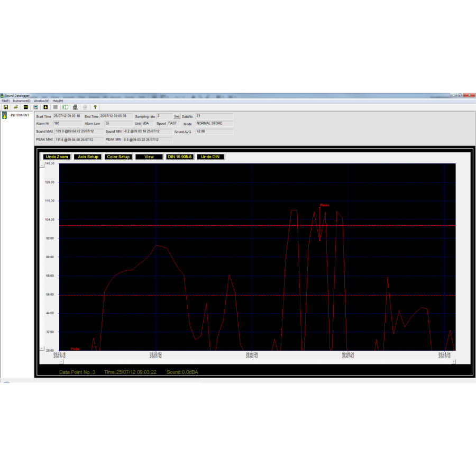The width and height of the screenshot is (476, 476).
Task: Open Axis Setup above the graph
Action: [x=88, y=157]
